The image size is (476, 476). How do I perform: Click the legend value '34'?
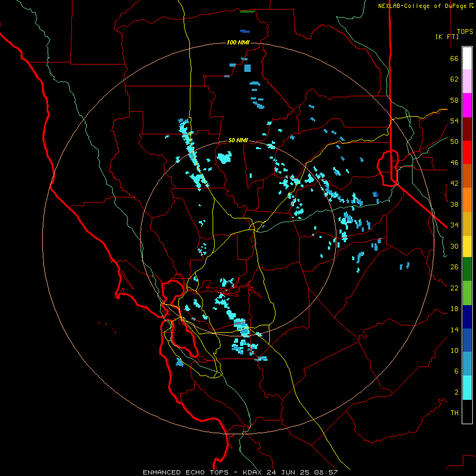pyautogui.click(x=454, y=225)
